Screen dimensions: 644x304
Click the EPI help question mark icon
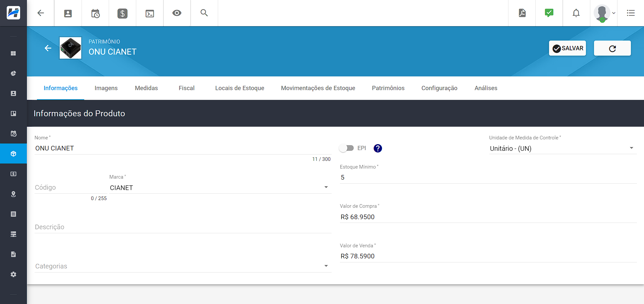click(378, 148)
